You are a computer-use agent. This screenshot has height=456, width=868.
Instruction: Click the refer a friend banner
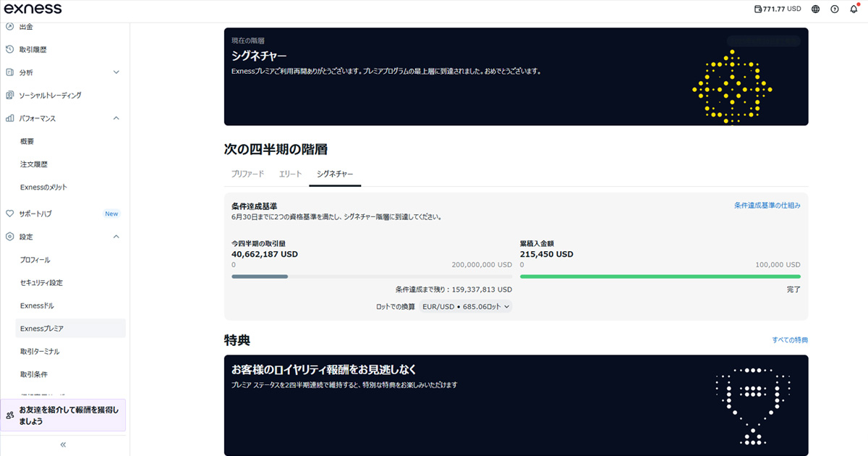point(64,415)
